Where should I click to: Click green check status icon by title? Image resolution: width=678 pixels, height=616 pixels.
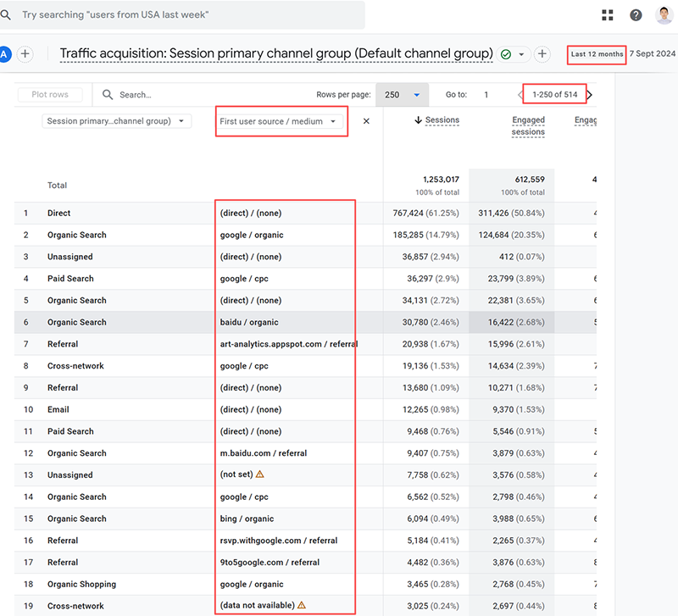pyautogui.click(x=506, y=54)
